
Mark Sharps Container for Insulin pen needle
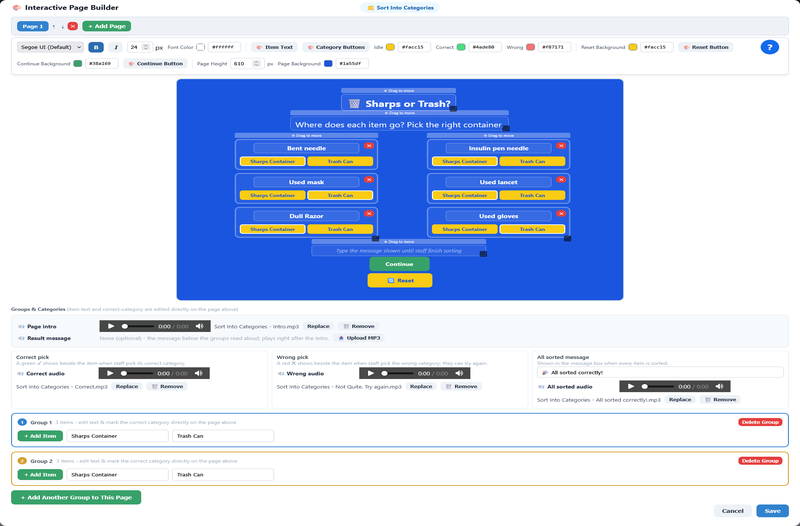464,161
